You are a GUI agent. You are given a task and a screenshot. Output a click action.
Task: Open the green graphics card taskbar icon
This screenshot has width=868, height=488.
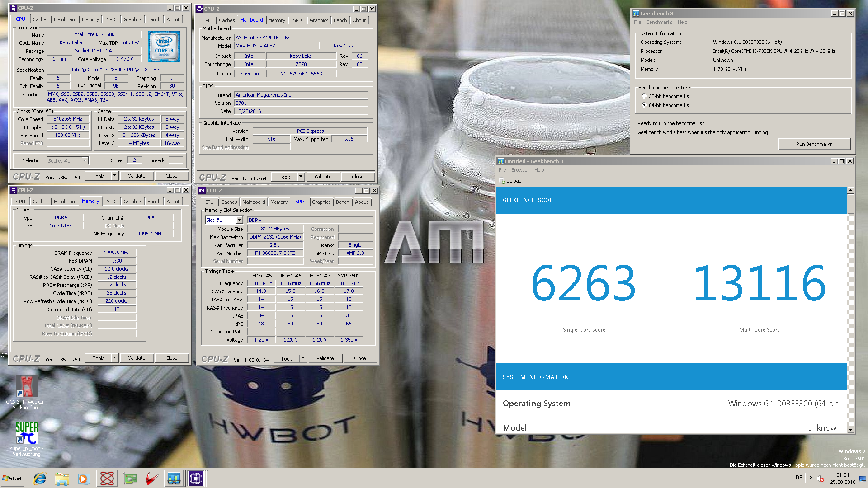click(x=130, y=479)
